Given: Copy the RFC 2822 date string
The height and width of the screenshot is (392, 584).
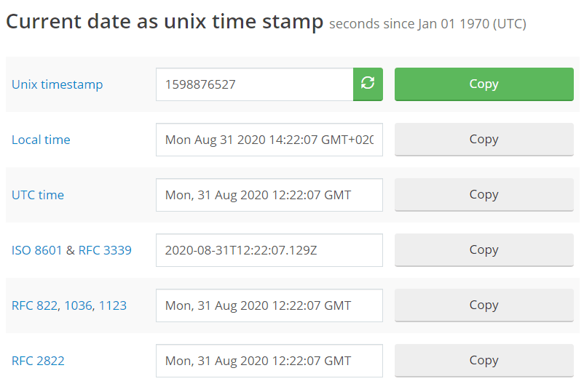Looking at the screenshot, I should [484, 361].
